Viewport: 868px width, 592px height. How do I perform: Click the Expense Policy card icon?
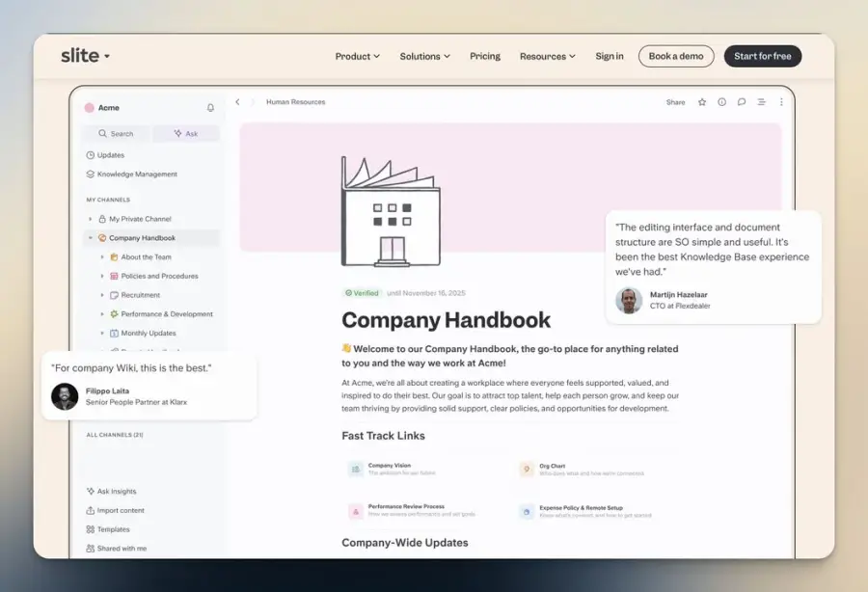click(527, 512)
